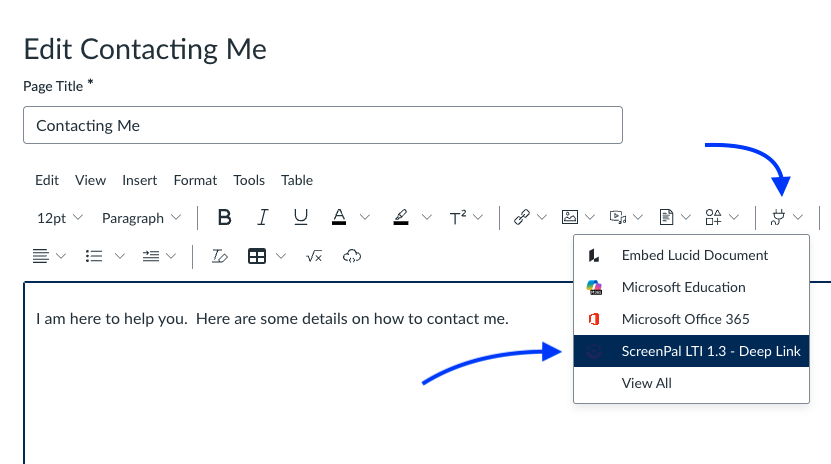831x464 pixels.
Task: Click the bulleted list icon
Action: [94, 256]
